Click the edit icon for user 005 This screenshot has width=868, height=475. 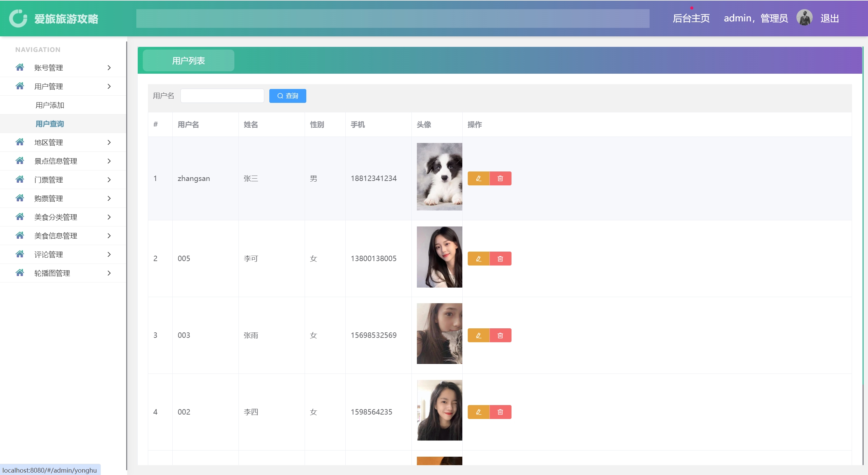[x=478, y=259]
